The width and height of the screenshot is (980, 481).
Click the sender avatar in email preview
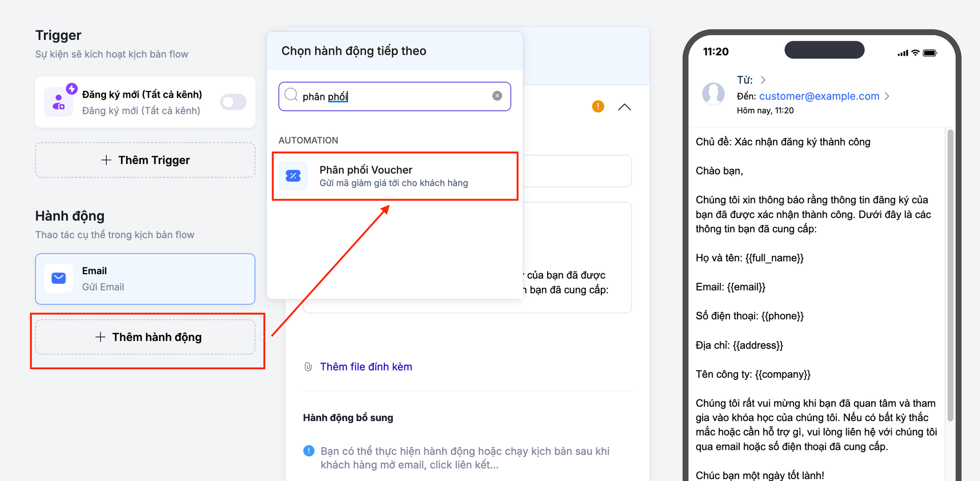click(x=713, y=94)
